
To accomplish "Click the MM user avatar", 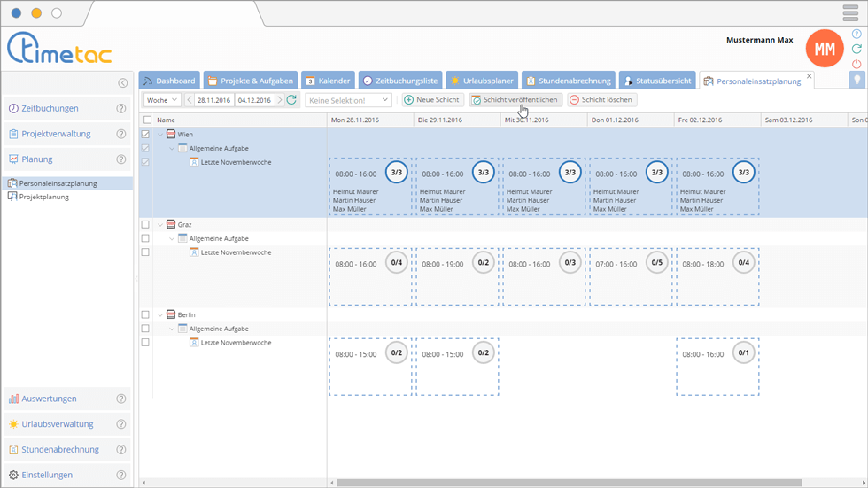I will click(824, 50).
